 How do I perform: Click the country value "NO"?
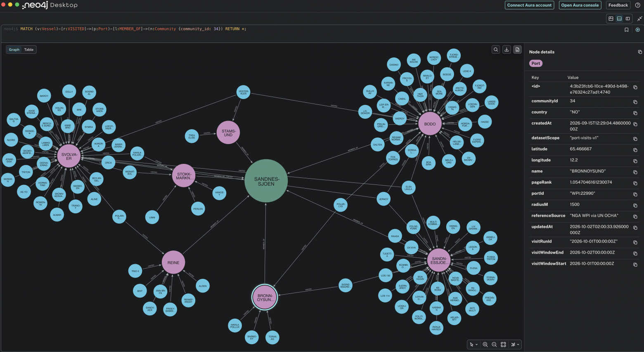pos(575,112)
